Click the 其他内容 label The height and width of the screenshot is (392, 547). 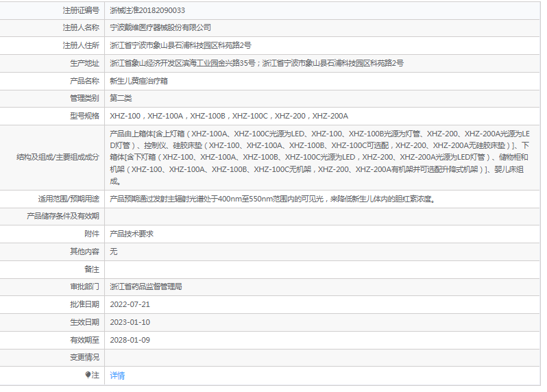tap(85, 252)
